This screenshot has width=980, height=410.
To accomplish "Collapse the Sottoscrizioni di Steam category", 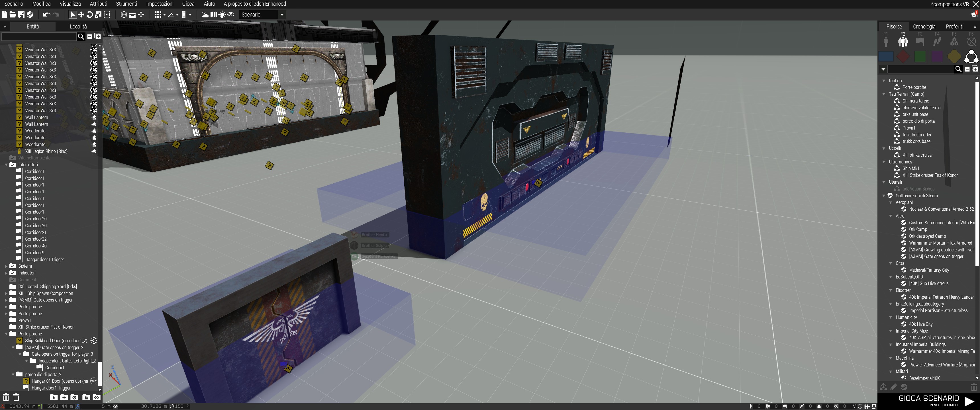I will click(884, 196).
